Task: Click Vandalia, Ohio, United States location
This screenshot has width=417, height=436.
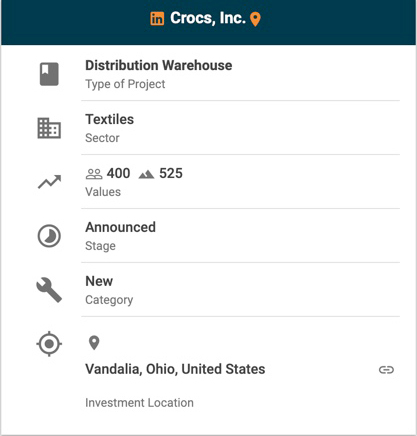Action: click(175, 369)
